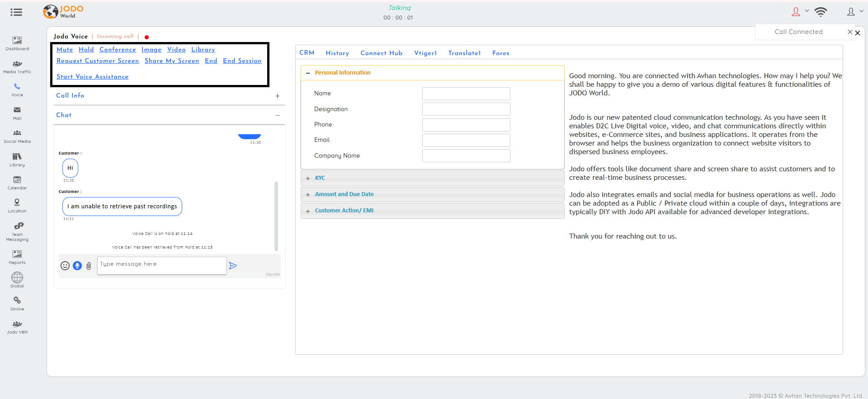Mute the voice call
Image resolution: width=868 pixels, height=399 pixels.
tap(65, 50)
